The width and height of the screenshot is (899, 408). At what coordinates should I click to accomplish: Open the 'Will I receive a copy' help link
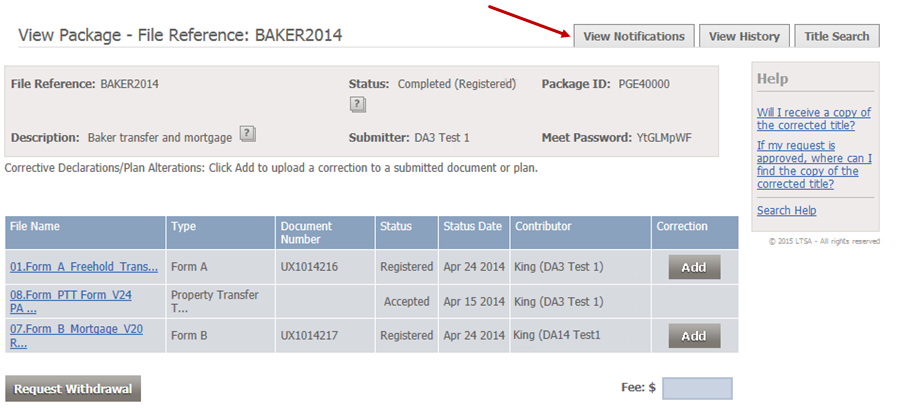click(x=814, y=119)
